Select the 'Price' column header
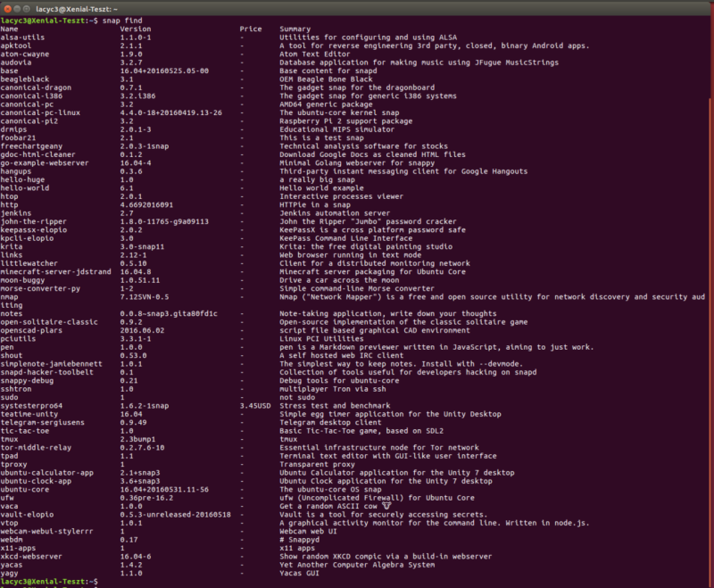Image resolution: width=714 pixels, height=588 pixels. click(x=251, y=29)
